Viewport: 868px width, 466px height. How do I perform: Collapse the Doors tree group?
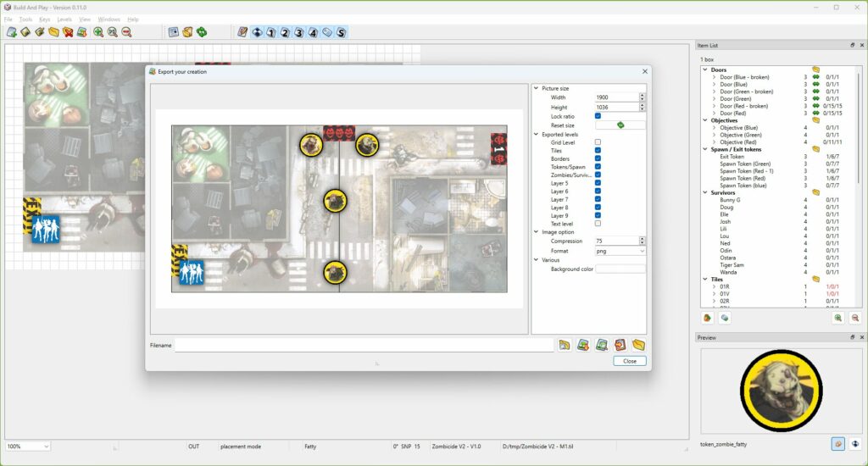[x=704, y=69]
